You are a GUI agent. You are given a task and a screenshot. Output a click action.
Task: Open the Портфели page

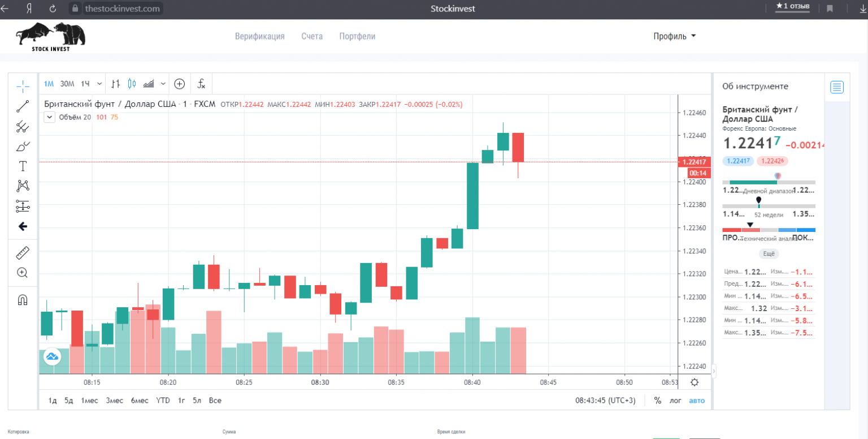357,36
